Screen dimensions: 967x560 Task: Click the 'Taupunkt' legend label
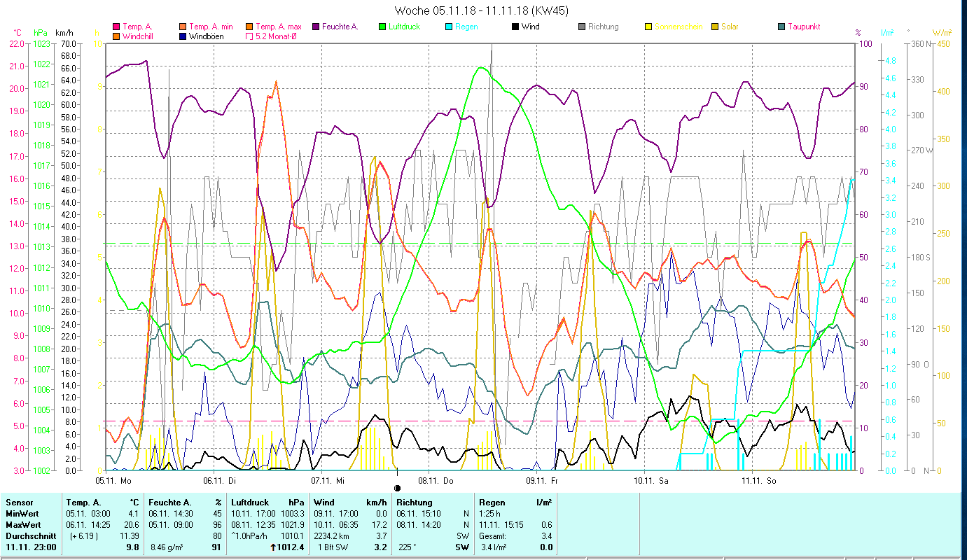[804, 27]
